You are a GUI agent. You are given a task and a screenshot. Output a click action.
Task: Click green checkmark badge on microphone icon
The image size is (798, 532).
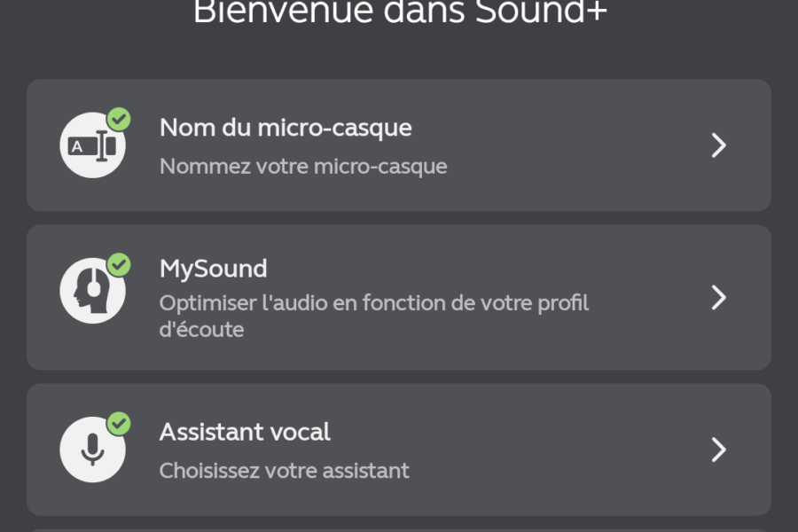pyautogui.click(x=119, y=424)
